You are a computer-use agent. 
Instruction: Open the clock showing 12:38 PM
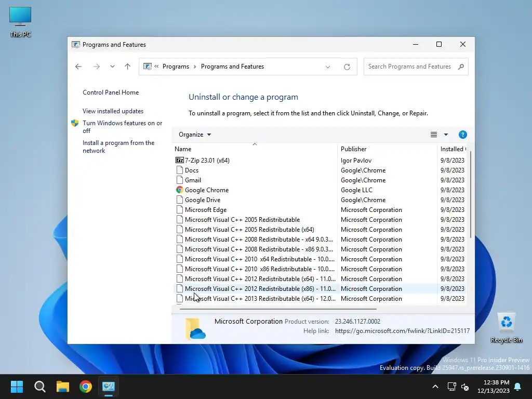coord(494,387)
